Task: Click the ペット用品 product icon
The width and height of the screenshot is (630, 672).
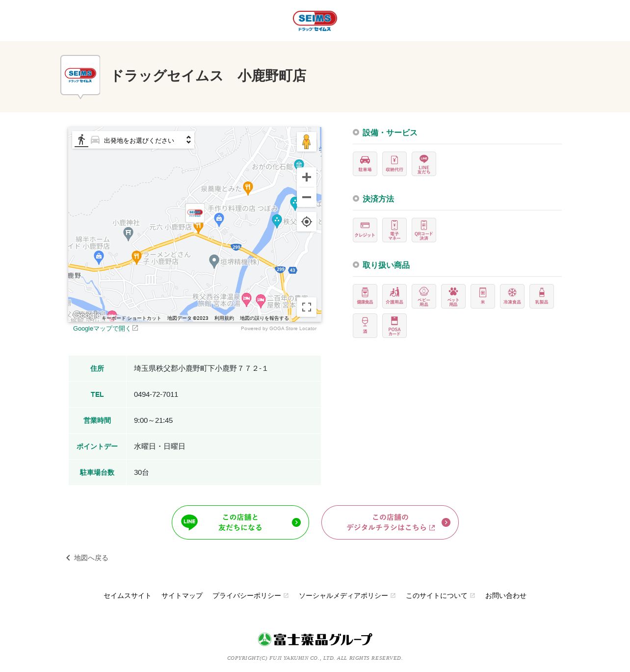Action: point(453,296)
